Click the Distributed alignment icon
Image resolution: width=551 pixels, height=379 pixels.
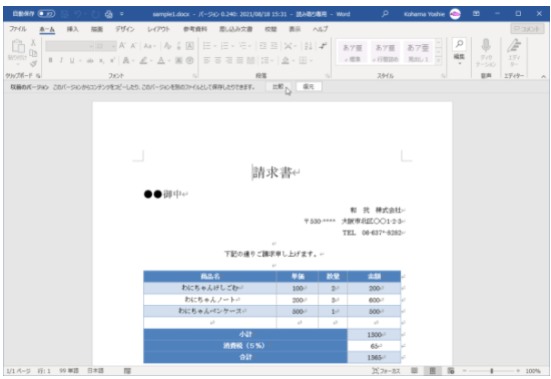click(251, 60)
